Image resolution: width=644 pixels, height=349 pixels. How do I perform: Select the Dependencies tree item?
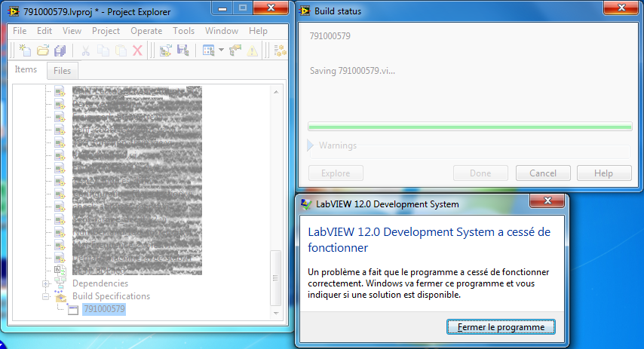[x=100, y=283]
